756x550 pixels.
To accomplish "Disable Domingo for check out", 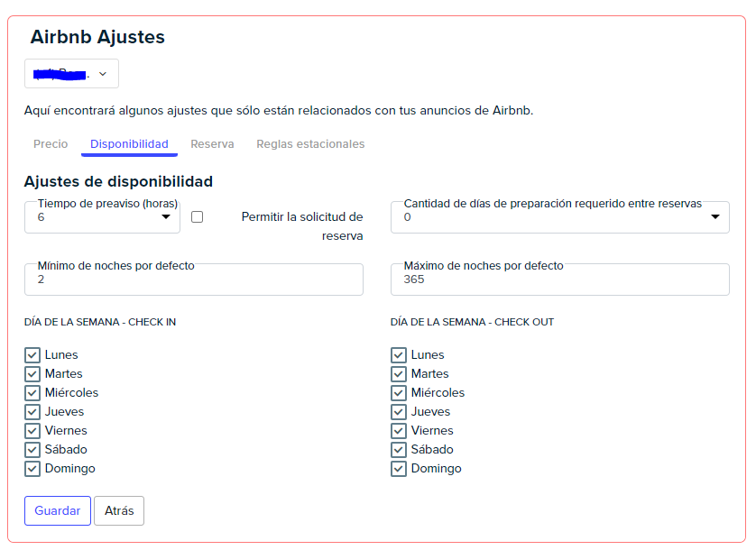I will pos(399,469).
